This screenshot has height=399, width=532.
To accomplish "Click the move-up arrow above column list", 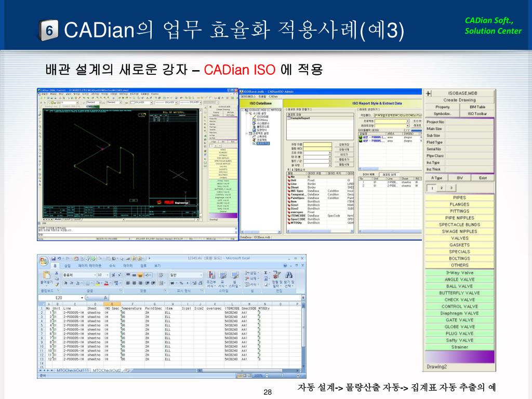I will [x=288, y=169].
